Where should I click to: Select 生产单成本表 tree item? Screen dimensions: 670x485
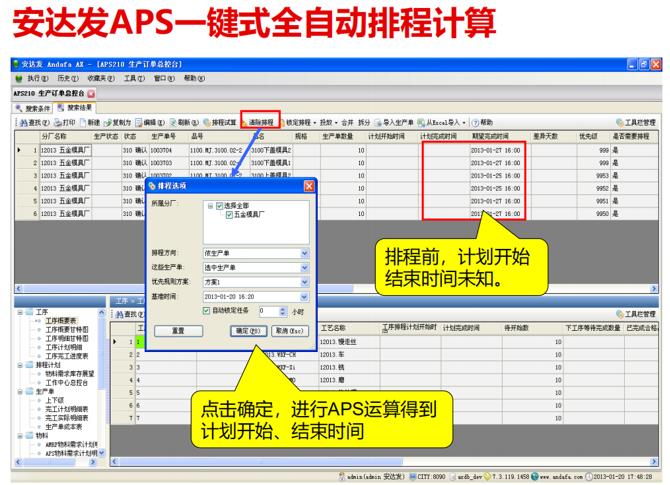tap(64, 427)
